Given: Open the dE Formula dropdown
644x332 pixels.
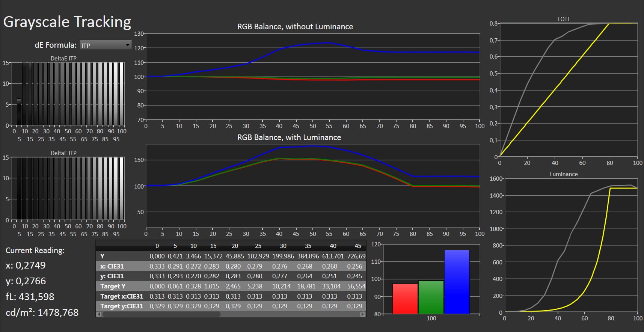Looking at the screenshot, I should (106, 45).
